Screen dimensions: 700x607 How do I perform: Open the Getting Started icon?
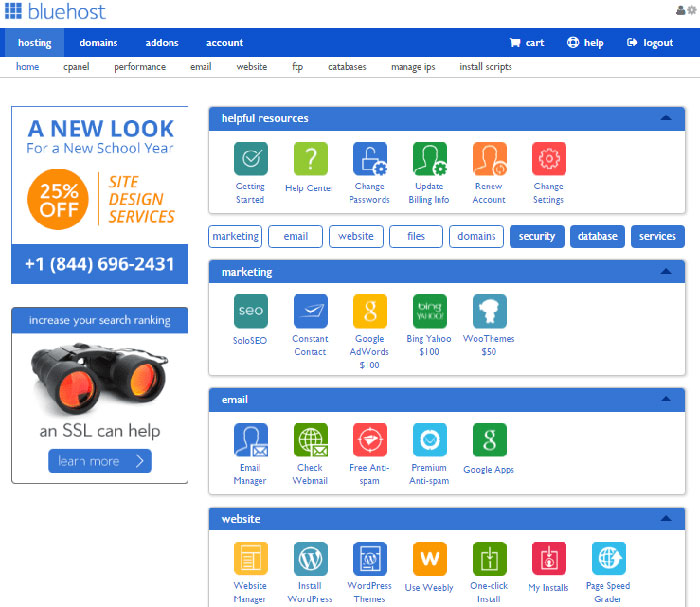coord(250,158)
